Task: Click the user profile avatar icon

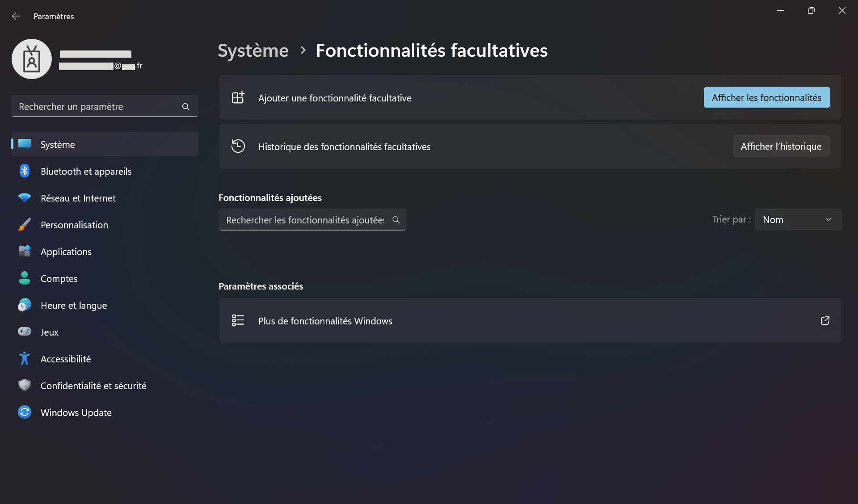Action: 32,59
